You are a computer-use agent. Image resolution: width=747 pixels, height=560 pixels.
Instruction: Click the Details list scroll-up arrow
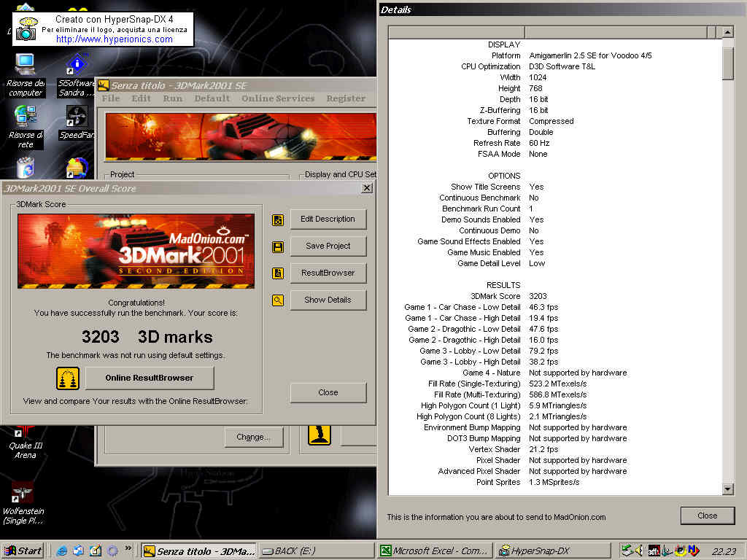pos(727,32)
